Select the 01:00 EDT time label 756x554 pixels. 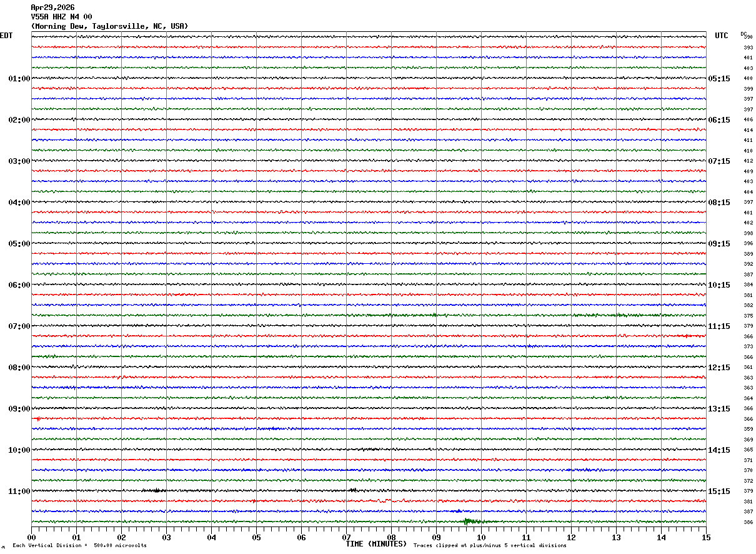(19, 79)
